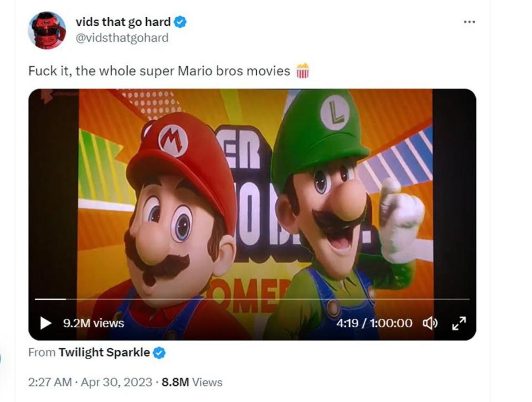Viewport: 532px width, 402px height.
Task: Open the tweet's three-dot more options menu
Action: click(x=469, y=22)
